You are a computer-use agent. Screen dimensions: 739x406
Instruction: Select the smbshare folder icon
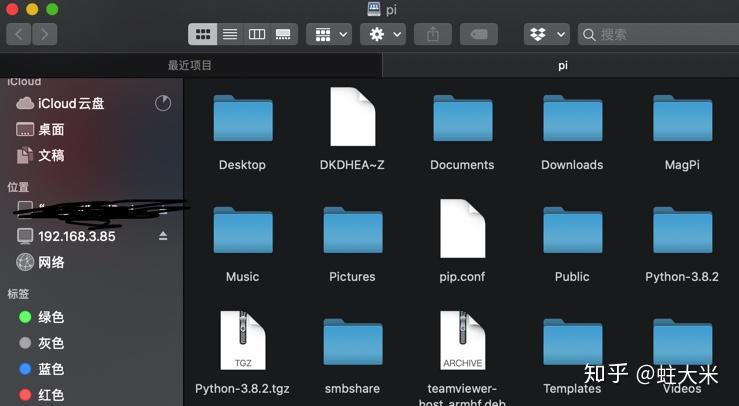pos(353,341)
